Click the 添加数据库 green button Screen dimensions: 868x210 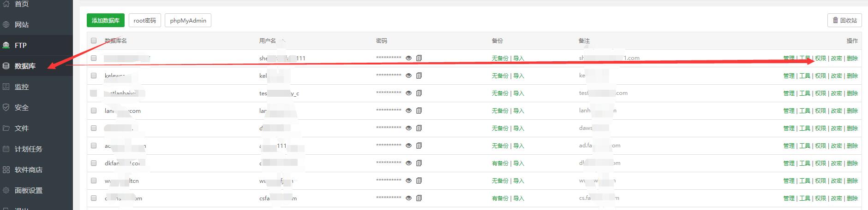pyautogui.click(x=105, y=20)
